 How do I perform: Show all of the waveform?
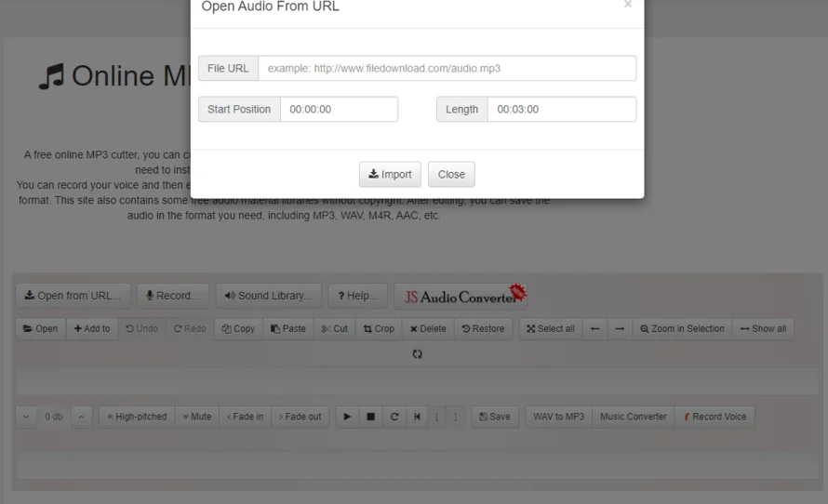tap(763, 329)
